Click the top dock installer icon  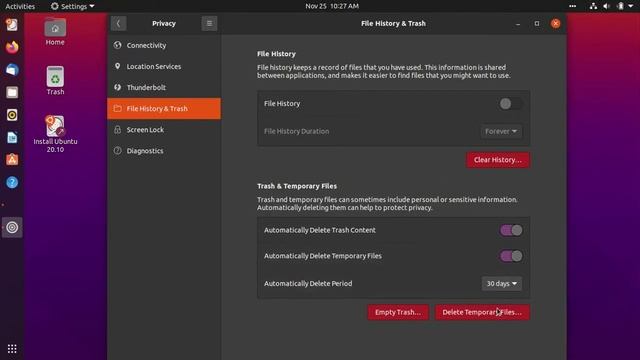pyautogui.click(x=12, y=25)
